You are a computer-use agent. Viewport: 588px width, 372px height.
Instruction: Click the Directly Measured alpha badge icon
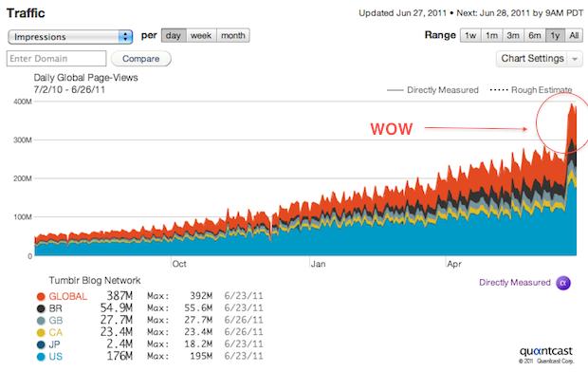coord(563,283)
